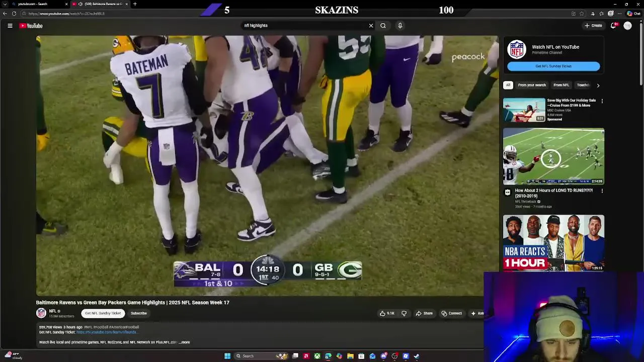The width and height of the screenshot is (644, 362).
Task: Open the weather widget showing Cloudy
Action: tap(14, 356)
